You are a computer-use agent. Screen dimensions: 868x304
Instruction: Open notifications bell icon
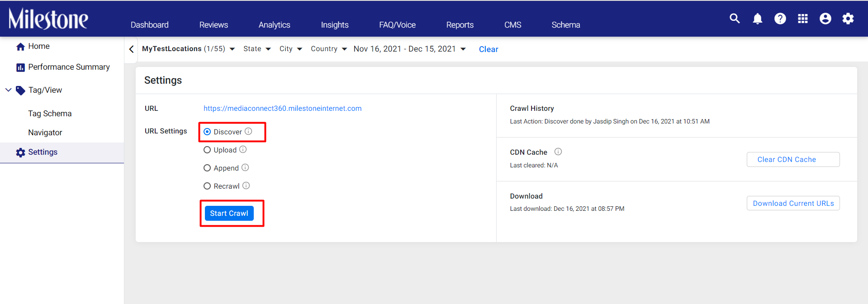(x=758, y=19)
